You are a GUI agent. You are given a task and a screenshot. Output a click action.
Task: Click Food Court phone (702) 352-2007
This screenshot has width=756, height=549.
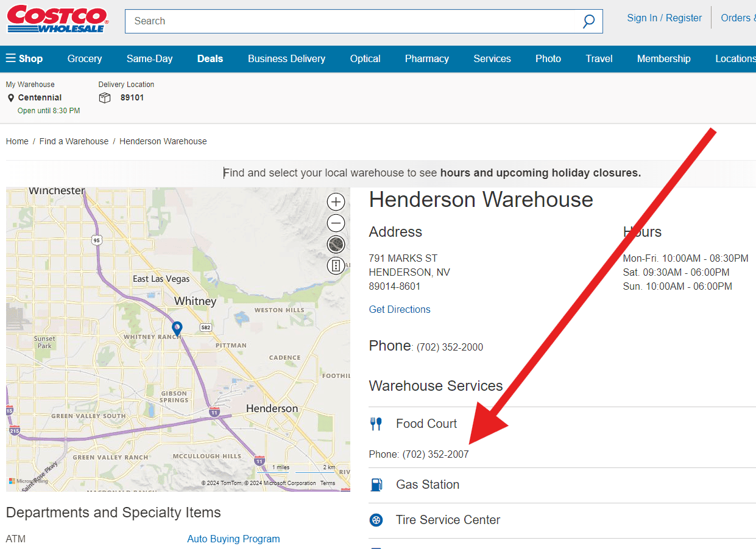tap(436, 454)
